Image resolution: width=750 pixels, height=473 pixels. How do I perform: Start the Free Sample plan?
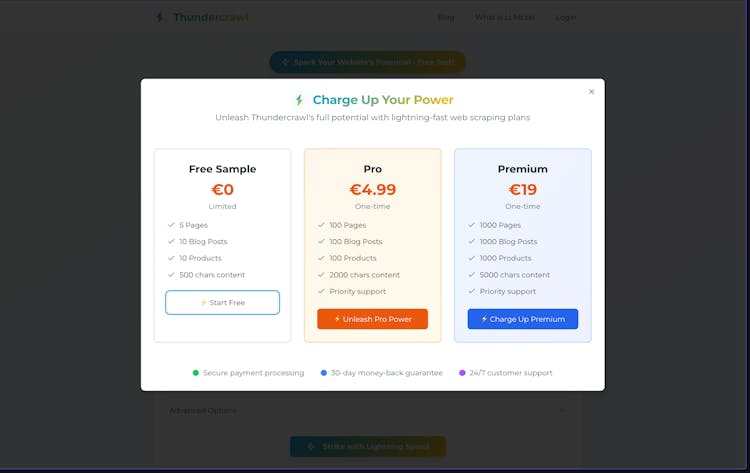click(222, 302)
